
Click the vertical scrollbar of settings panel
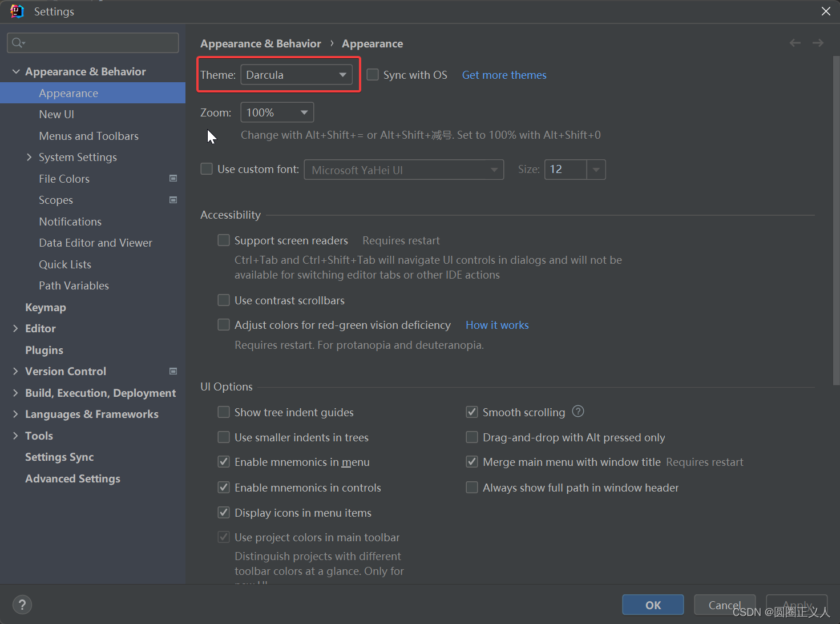[x=836, y=220]
